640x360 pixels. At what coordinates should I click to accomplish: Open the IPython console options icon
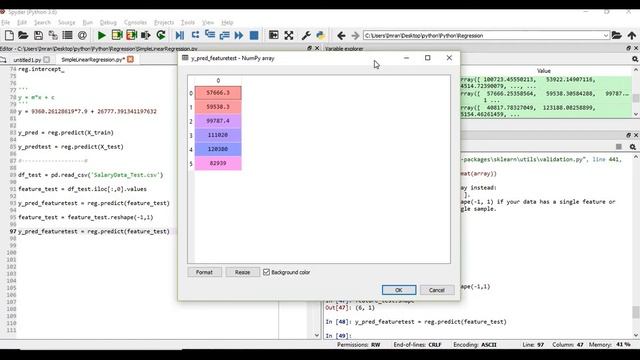(x=633, y=147)
